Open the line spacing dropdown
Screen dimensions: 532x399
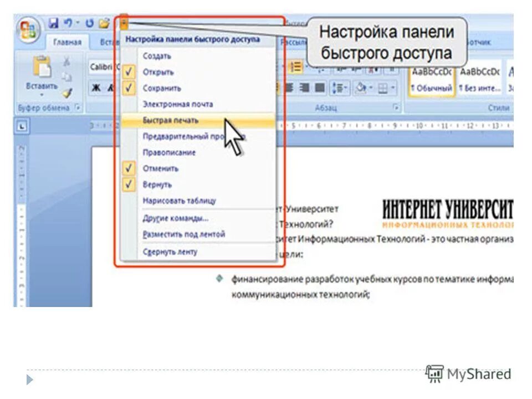(x=346, y=88)
